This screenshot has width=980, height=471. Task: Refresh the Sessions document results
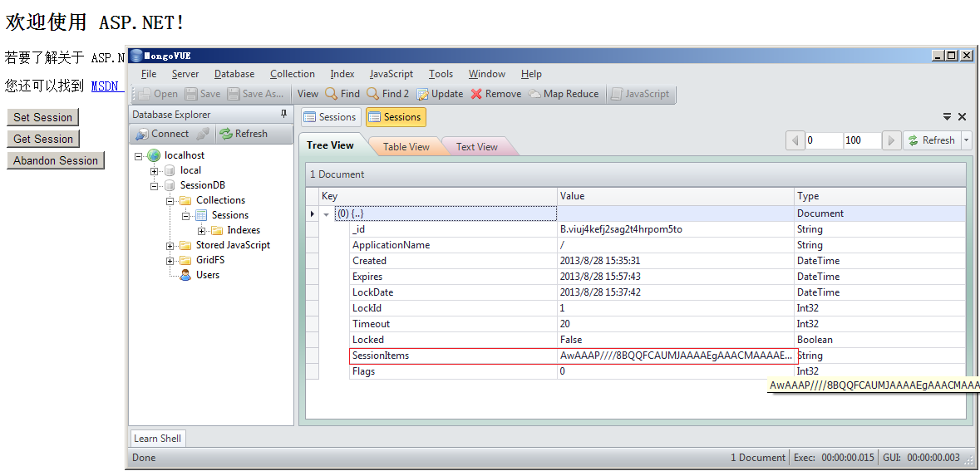933,140
